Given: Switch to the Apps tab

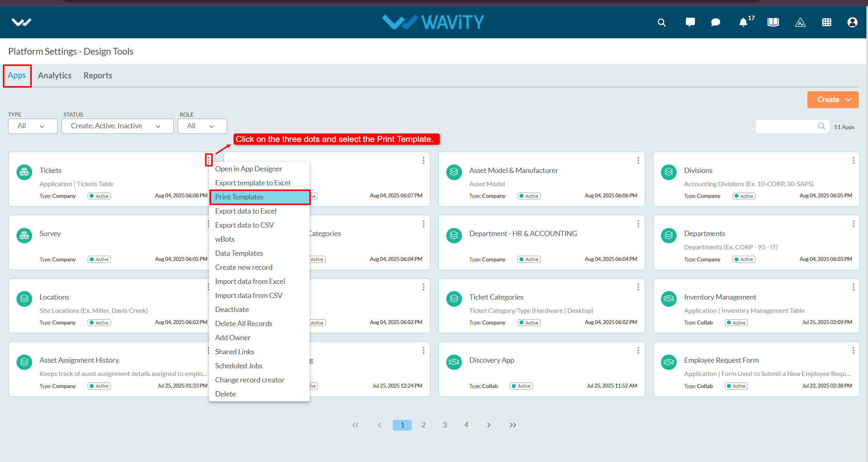Looking at the screenshot, I should [x=17, y=76].
